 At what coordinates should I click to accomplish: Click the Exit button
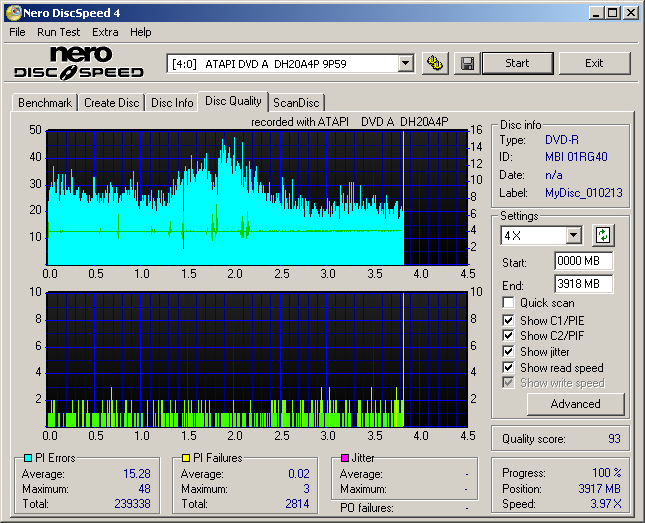coord(594,63)
